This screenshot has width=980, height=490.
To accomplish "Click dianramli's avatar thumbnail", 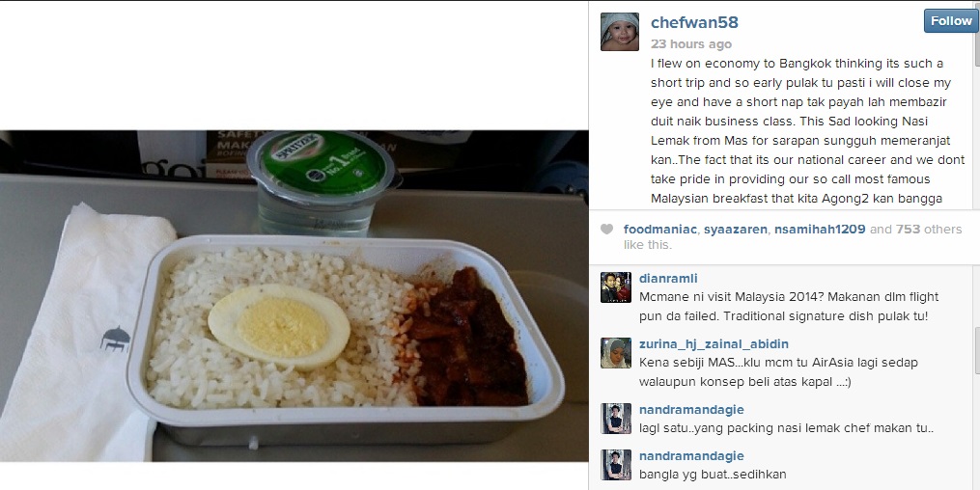I will (x=616, y=287).
